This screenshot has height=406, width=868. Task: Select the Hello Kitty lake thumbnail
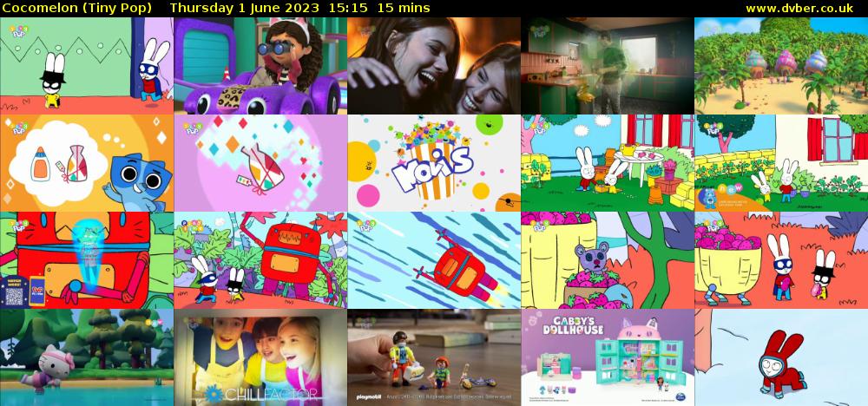(87, 357)
